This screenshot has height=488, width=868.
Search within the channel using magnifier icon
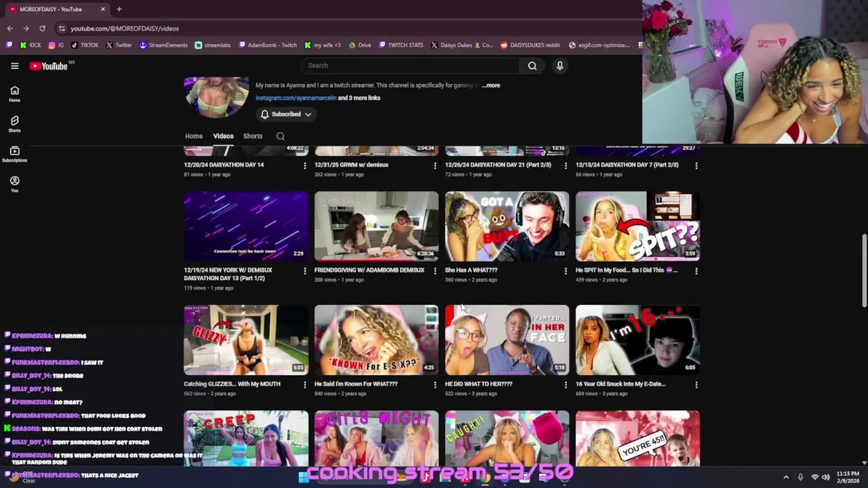click(x=280, y=136)
